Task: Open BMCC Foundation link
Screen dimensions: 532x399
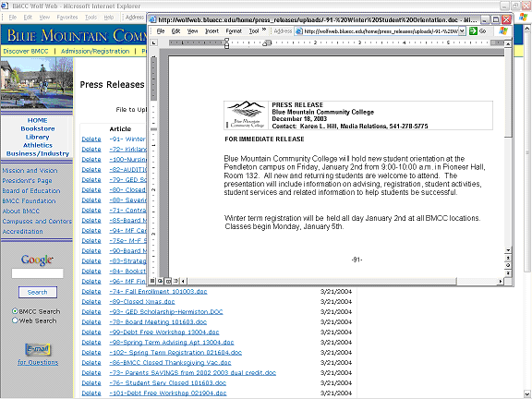Action: tap(29, 201)
